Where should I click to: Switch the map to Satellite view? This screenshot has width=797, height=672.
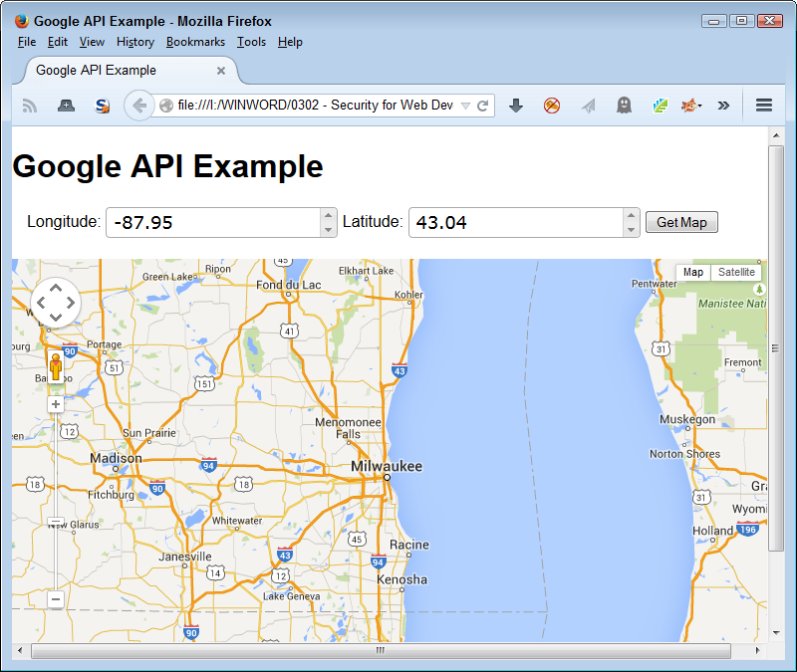pos(736,272)
